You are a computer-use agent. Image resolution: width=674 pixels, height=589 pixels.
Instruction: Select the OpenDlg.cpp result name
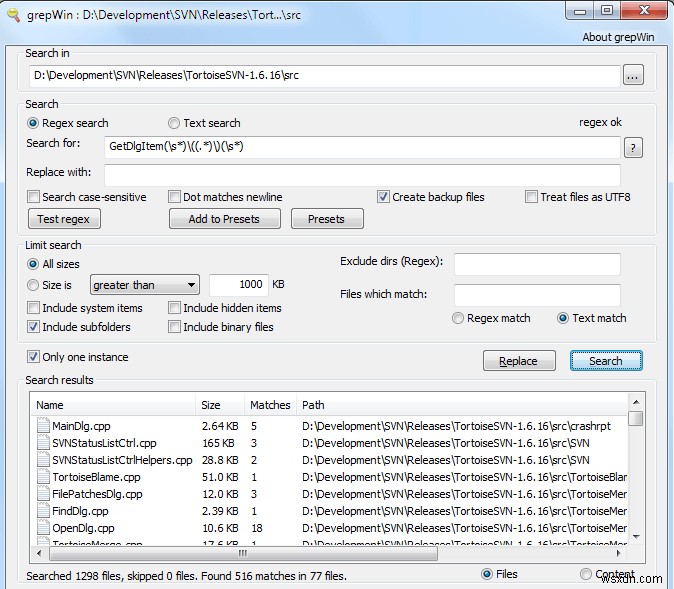coord(83,528)
